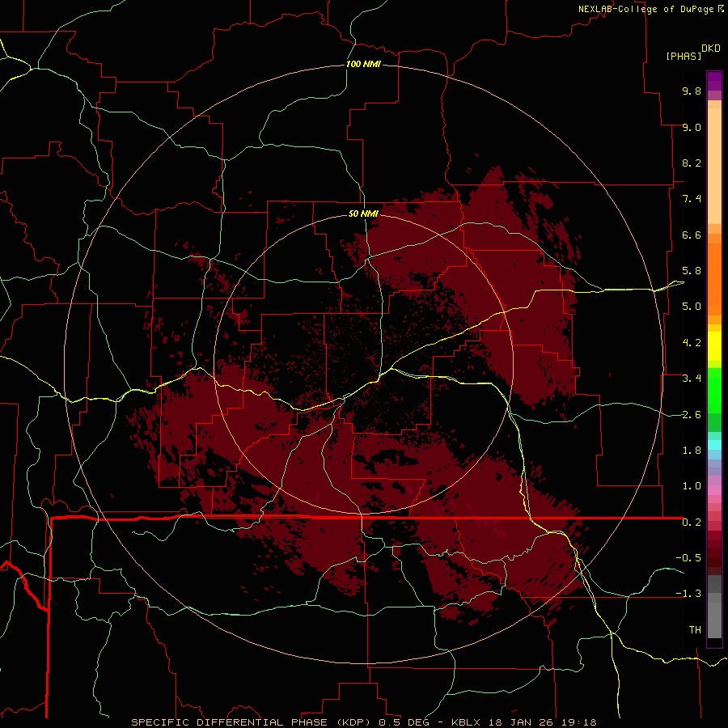Click the 19:18 timestamp in the caption
The height and width of the screenshot is (728, 728).
click(580, 722)
